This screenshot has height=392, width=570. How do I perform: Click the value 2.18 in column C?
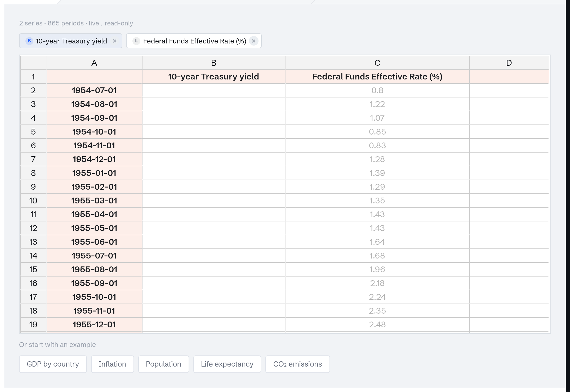[x=377, y=283]
